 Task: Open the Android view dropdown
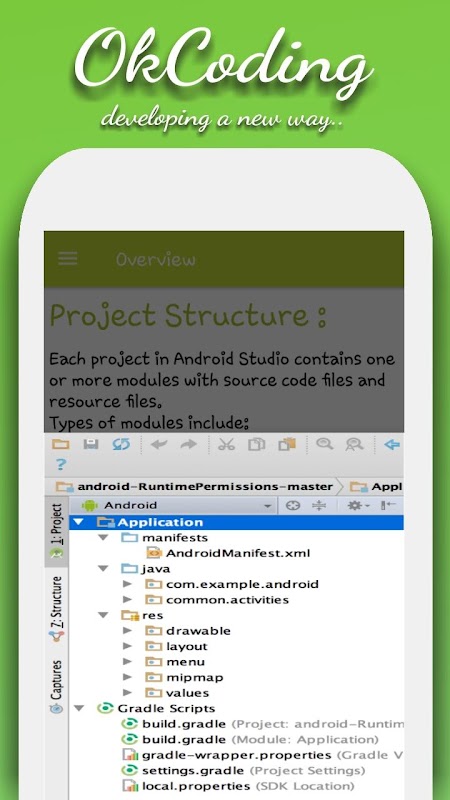click(x=173, y=506)
